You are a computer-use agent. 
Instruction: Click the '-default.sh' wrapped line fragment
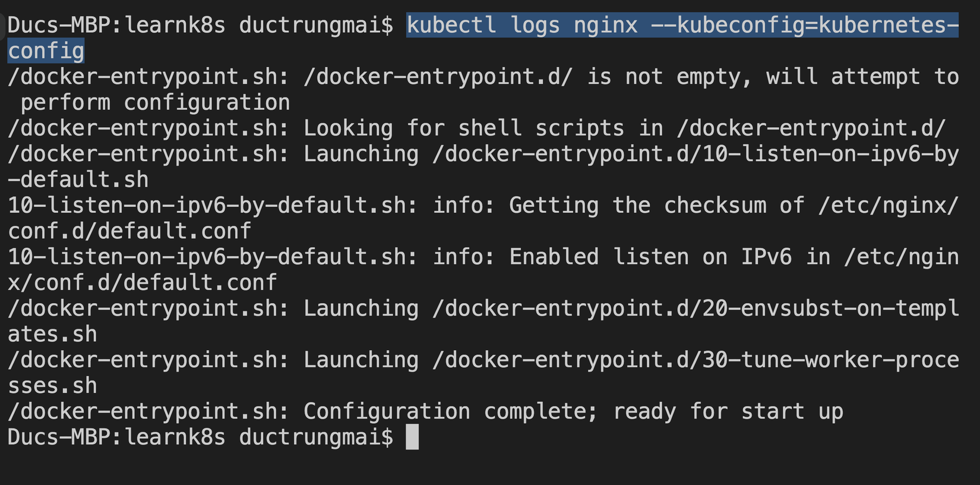(78, 179)
